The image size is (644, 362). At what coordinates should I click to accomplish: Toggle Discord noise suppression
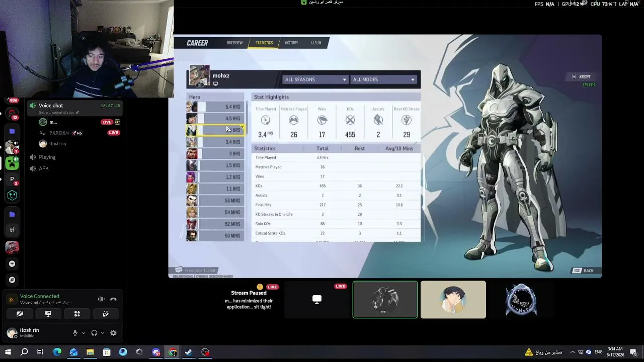pyautogui.click(x=101, y=299)
